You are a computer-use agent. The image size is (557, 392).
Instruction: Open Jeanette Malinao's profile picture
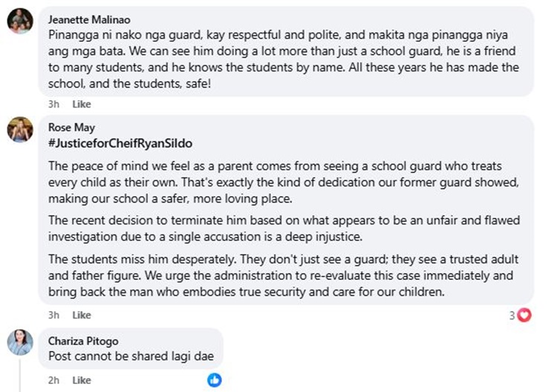click(20, 22)
